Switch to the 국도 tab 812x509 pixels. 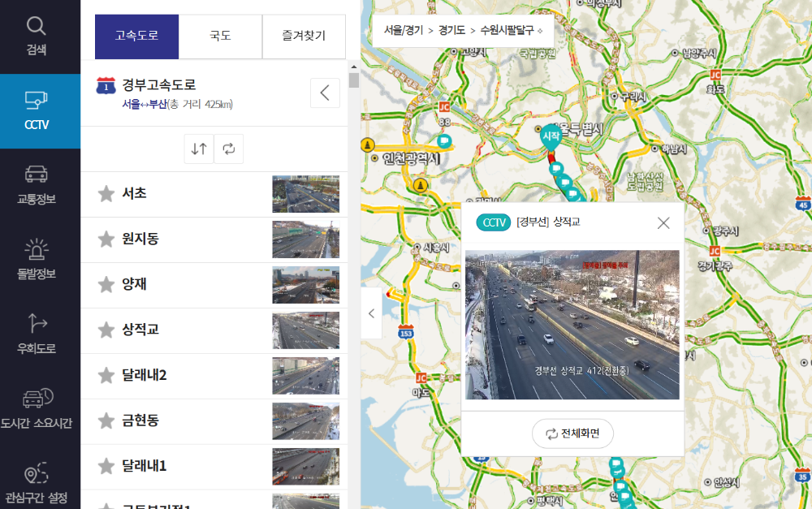click(x=220, y=37)
